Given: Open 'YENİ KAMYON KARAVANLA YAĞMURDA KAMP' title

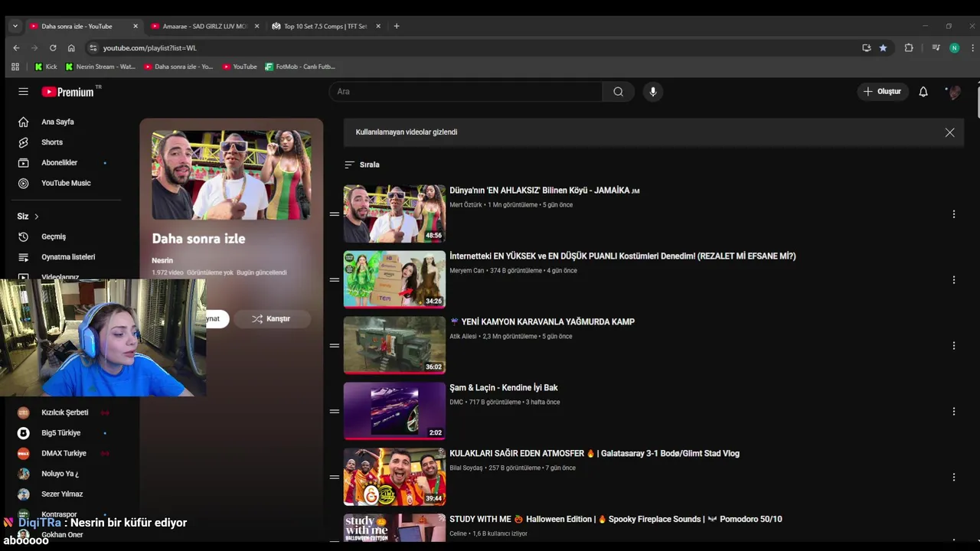Looking at the screenshot, I should 542,322.
